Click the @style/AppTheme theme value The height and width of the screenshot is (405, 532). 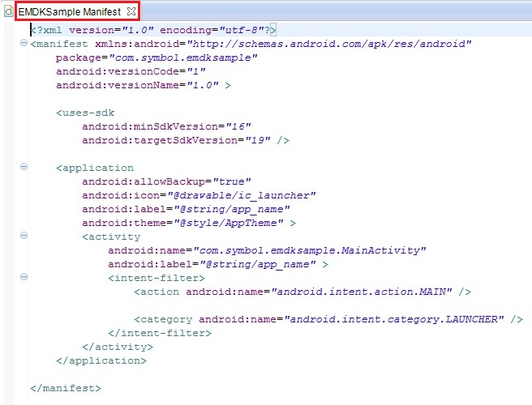point(229,223)
